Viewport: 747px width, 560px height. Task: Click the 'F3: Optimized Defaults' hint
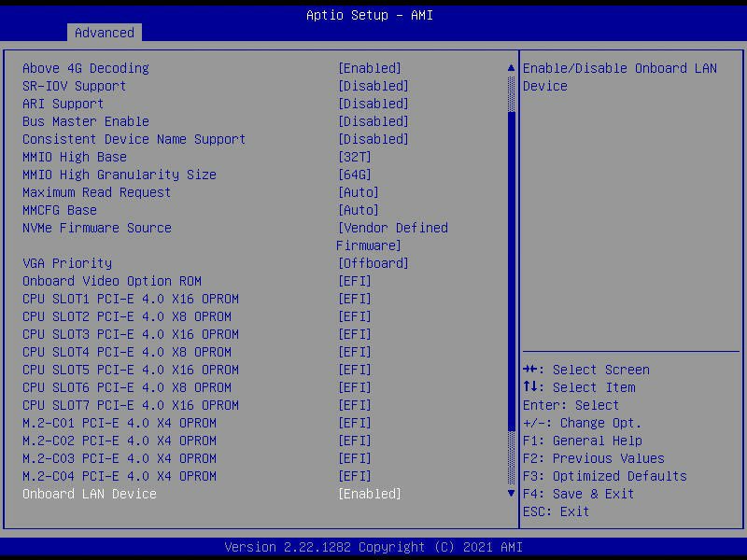coord(604,476)
